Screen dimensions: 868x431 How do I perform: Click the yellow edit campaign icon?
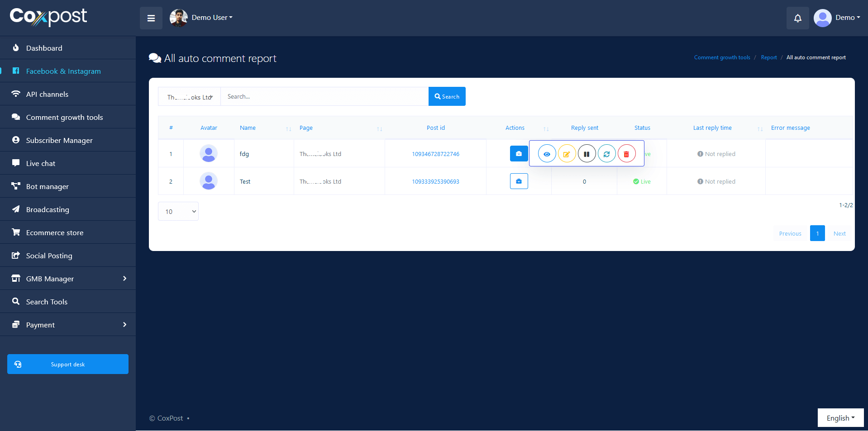567,154
